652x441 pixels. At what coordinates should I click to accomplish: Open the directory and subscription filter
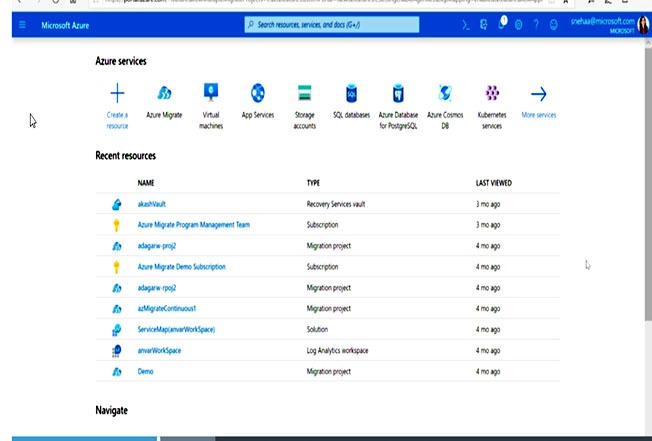tap(483, 25)
